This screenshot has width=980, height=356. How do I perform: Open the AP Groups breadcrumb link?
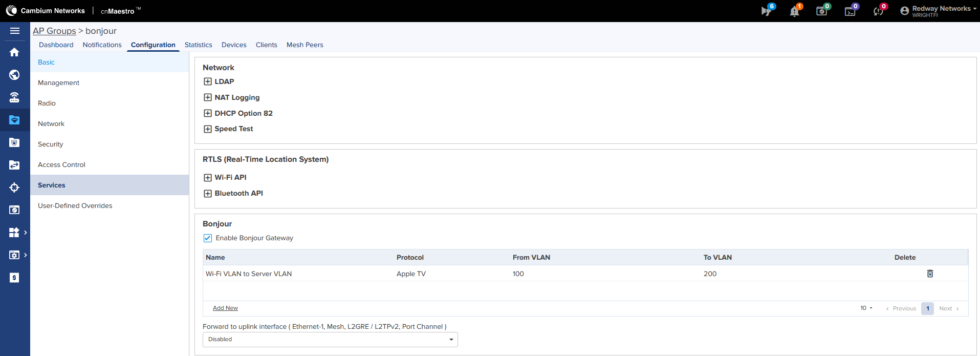pos(54,31)
